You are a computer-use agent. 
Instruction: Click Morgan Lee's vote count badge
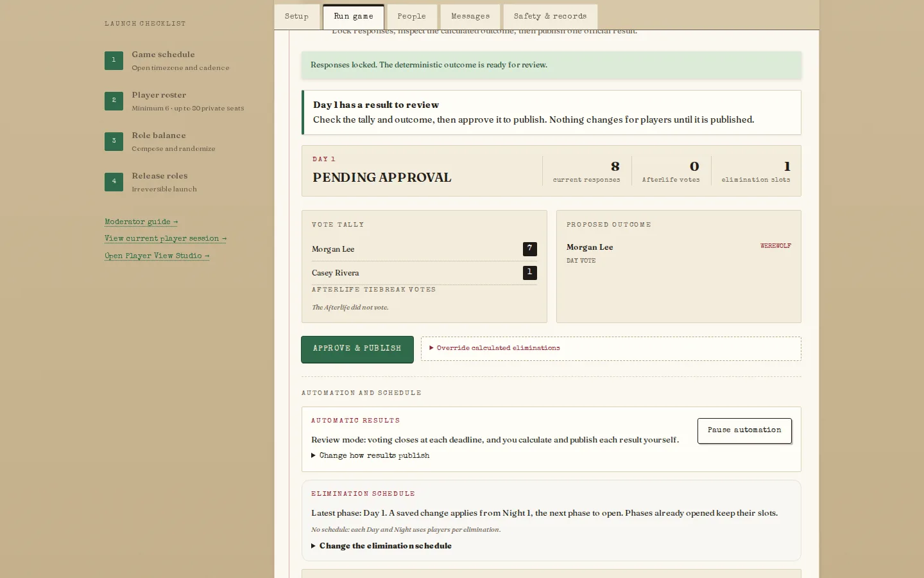coord(529,249)
